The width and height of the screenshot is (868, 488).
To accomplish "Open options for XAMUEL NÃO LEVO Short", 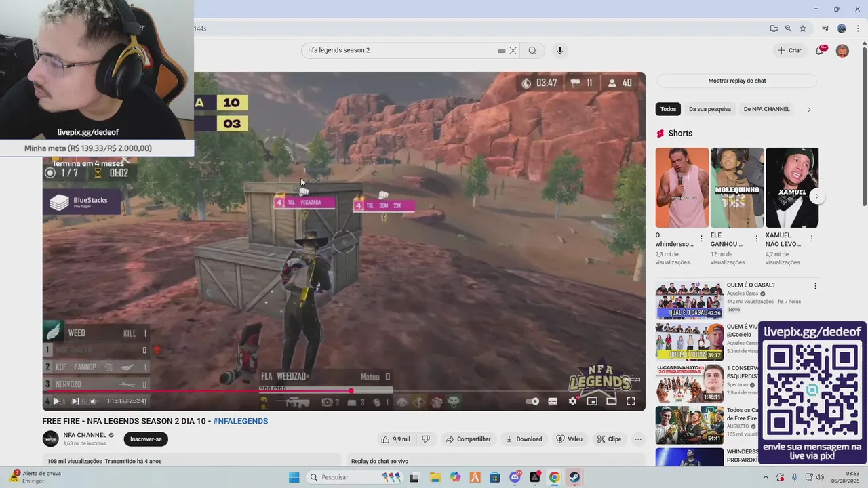I will tap(812, 239).
